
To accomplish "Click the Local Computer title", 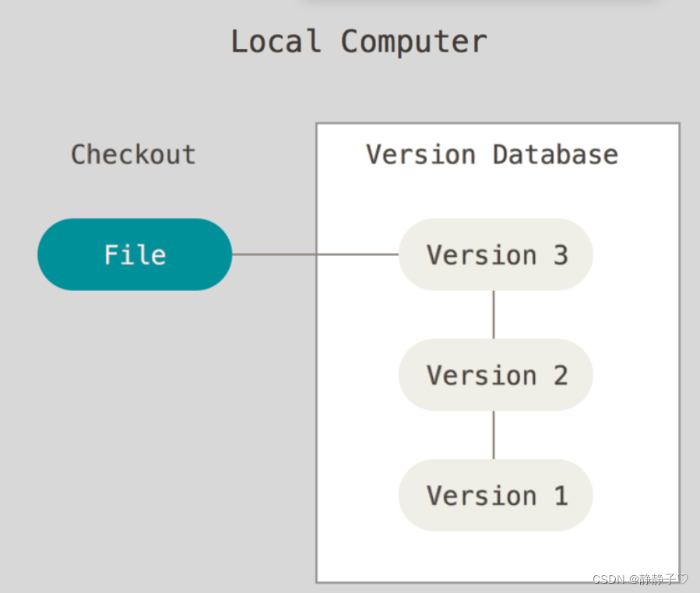I will point(358,40).
